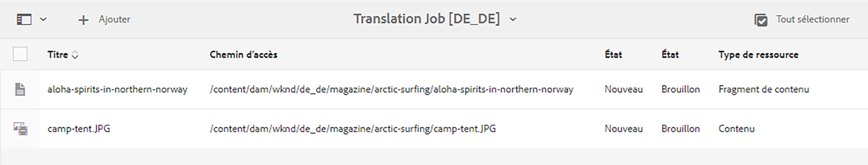
Task: Click the Type de ressource column header
Action: click(x=758, y=55)
